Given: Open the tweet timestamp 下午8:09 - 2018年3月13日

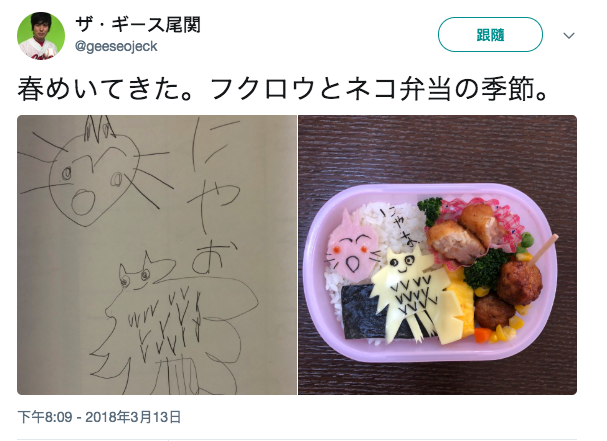Looking at the screenshot, I should pyautogui.click(x=99, y=417).
